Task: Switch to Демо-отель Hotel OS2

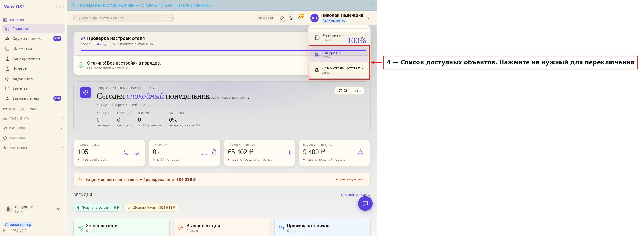Action: [x=339, y=70]
